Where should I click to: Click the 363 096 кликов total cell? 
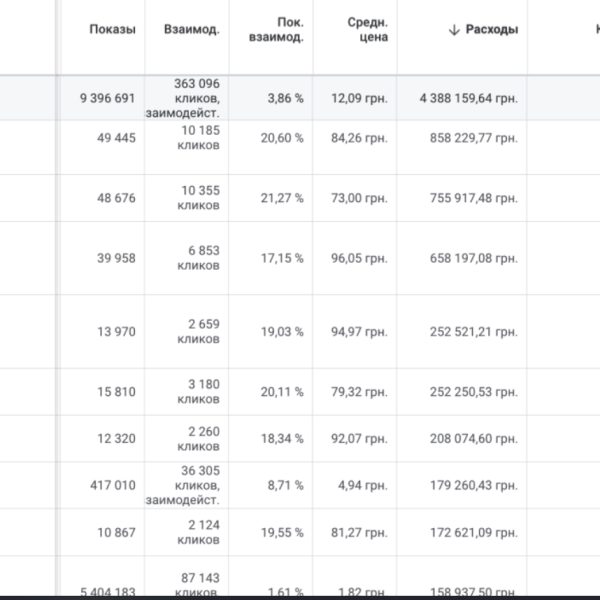pos(196,98)
